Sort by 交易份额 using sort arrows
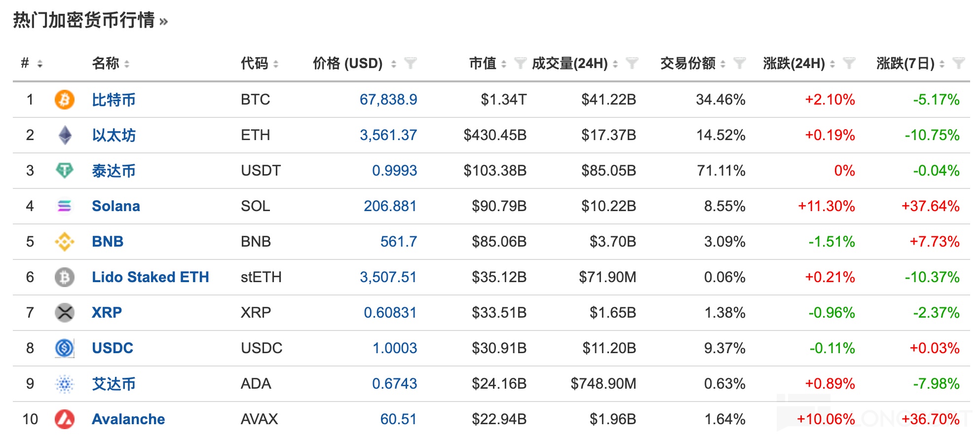This screenshot has height=439, width=980. tap(723, 64)
